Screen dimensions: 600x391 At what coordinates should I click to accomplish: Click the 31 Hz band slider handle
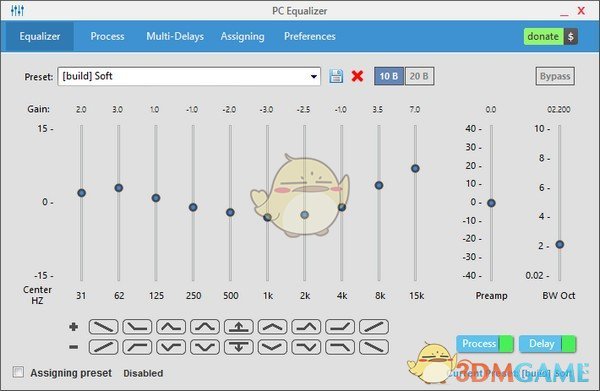tap(82, 193)
